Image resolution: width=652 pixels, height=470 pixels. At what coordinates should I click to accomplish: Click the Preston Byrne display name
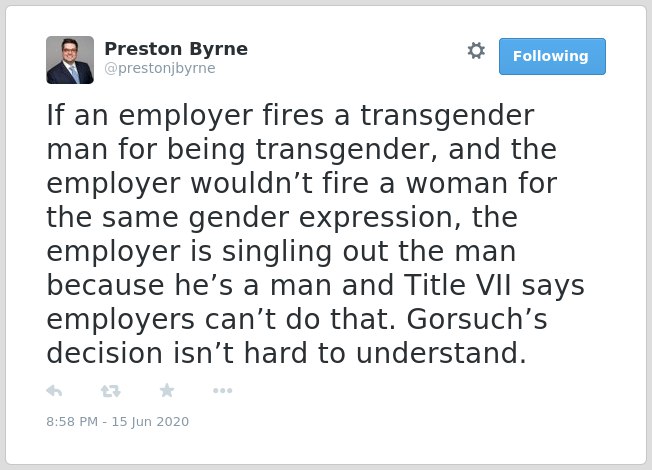click(176, 49)
